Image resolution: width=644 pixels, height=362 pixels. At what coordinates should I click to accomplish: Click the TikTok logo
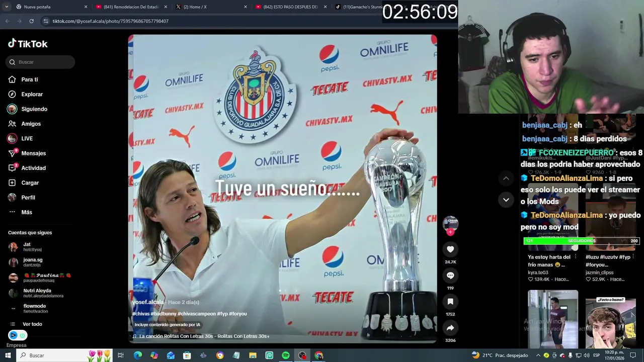click(28, 44)
